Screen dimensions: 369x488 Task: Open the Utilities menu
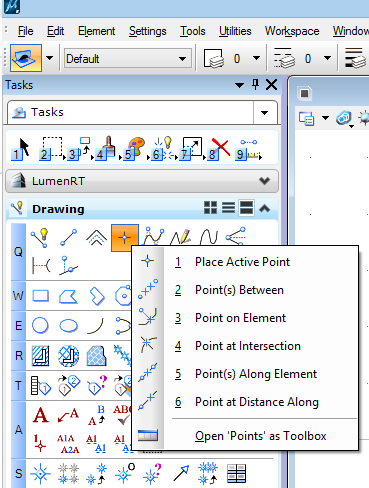(x=235, y=31)
